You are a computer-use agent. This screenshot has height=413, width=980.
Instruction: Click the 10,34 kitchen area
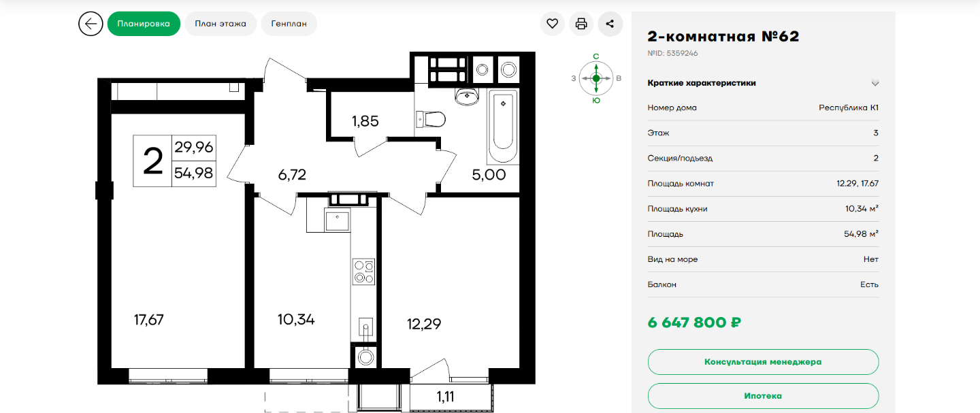click(x=296, y=318)
